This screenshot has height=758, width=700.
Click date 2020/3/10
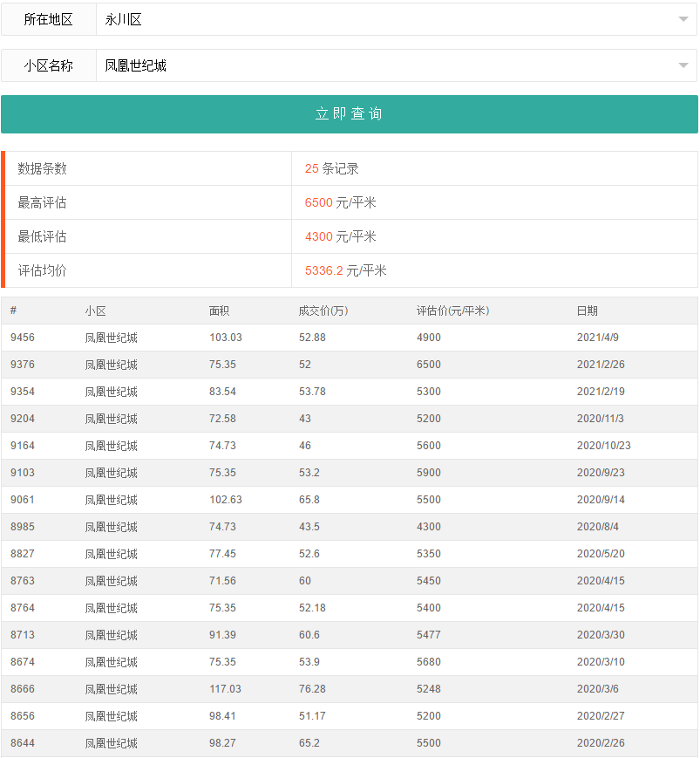pos(601,662)
